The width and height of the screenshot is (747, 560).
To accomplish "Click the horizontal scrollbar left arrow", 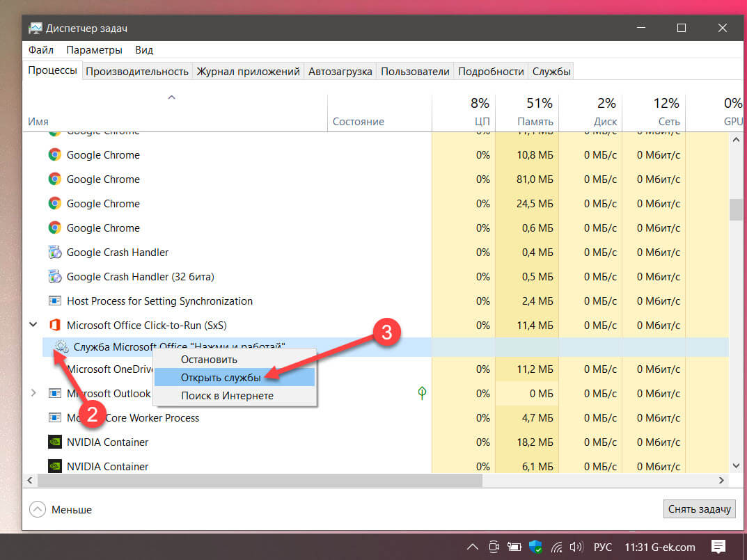I will 30,481.
